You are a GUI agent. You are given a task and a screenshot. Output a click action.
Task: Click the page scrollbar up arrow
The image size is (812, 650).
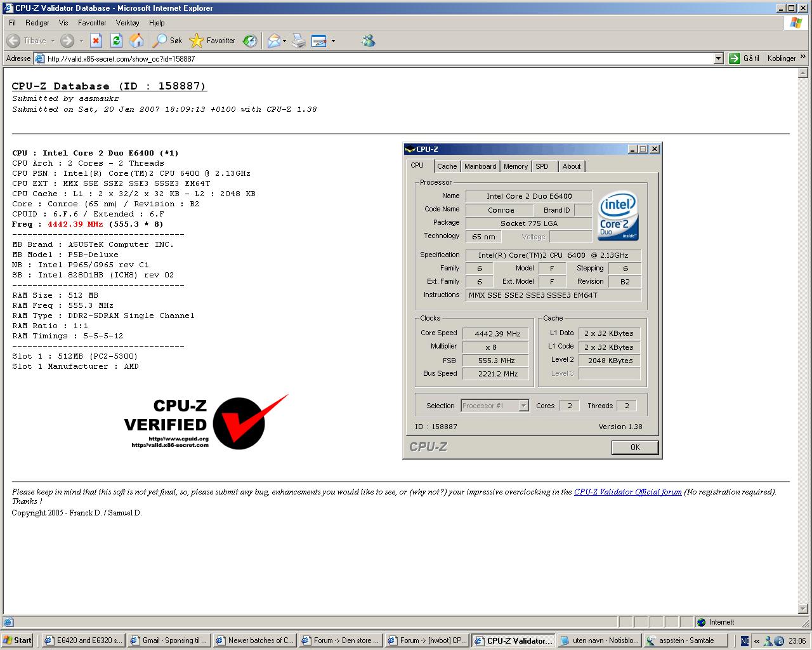[x=802, y=72]
